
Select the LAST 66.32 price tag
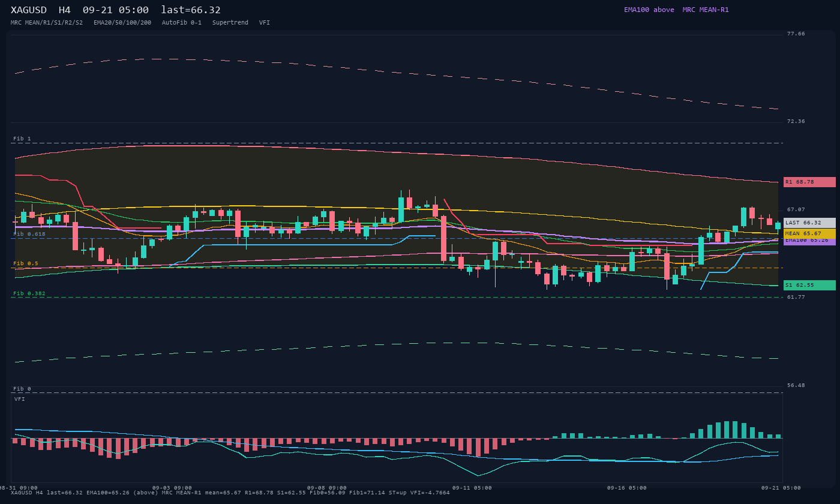(809, 223)
